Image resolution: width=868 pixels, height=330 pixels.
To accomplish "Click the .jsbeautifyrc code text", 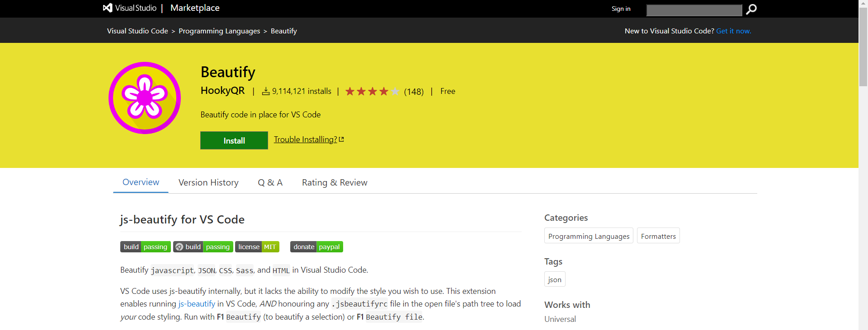I will (359, 304).
